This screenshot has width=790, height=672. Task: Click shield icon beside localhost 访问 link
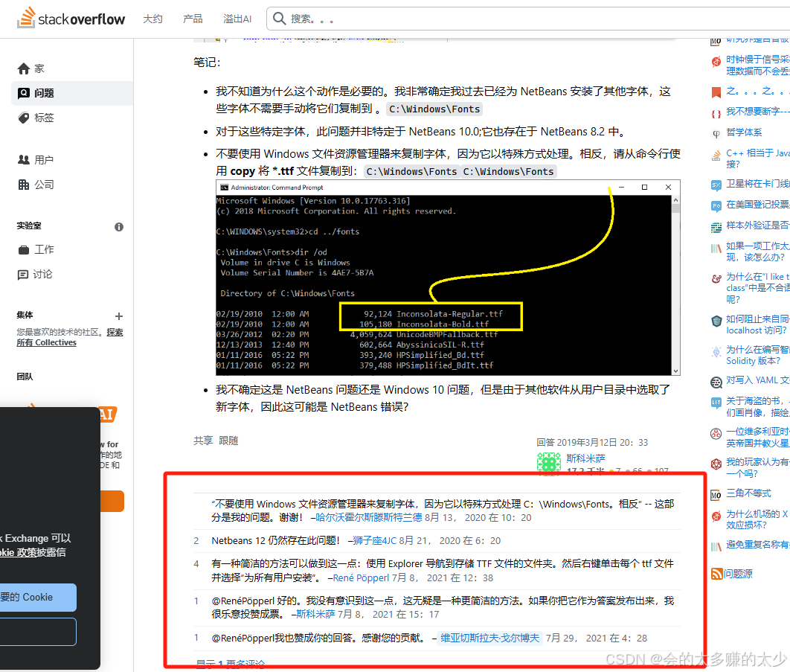coord(716,321)
